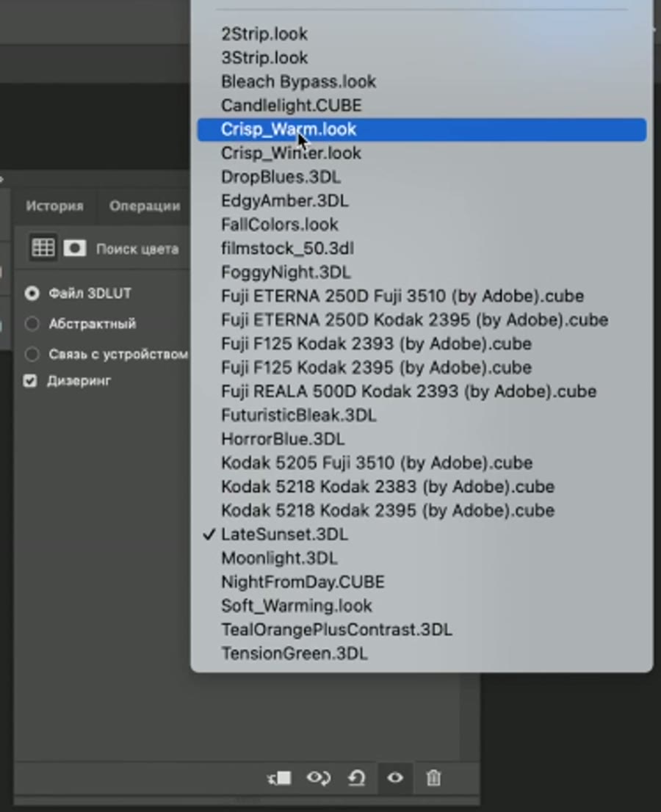The image size is (661, 812).
Task: Select the Абстрактный radio button
Action: (x=32, y=324)
